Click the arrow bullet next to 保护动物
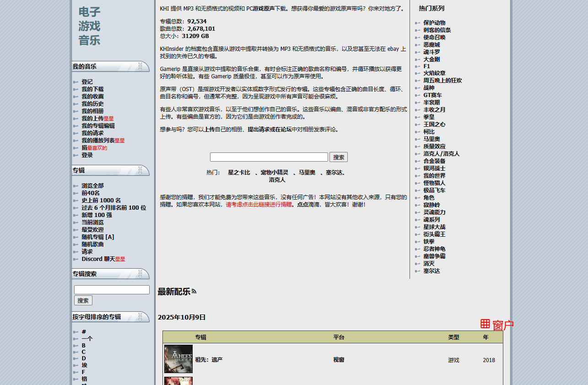The width and height of the screenshot is (588, 385). click(417, 23)
